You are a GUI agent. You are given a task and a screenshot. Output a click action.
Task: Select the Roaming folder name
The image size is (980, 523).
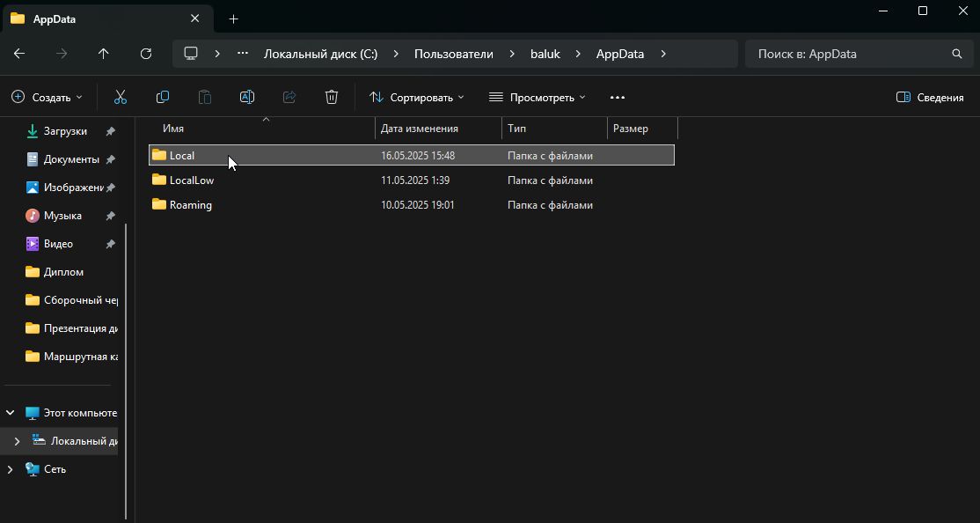click(x=191, y=204)
